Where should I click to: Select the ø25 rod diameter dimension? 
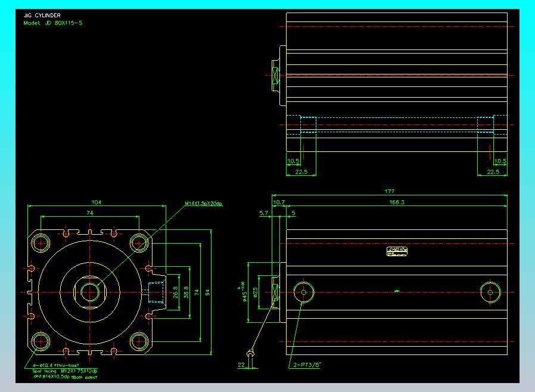click(x=255, y=292)
